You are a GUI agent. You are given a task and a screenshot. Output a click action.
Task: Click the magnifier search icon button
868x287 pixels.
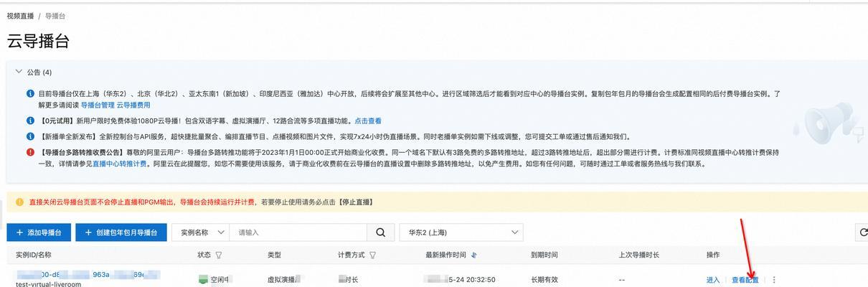click(380, 232)
